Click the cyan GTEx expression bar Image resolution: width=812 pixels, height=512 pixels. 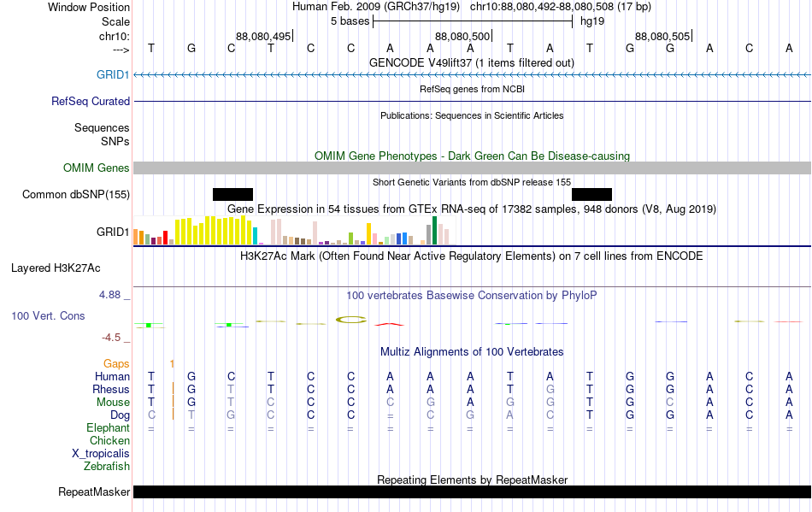255,236
